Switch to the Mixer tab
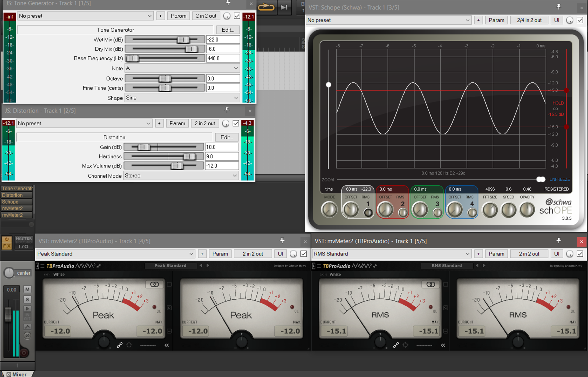Viewport: 588px width, 377px height. [17, 374]
